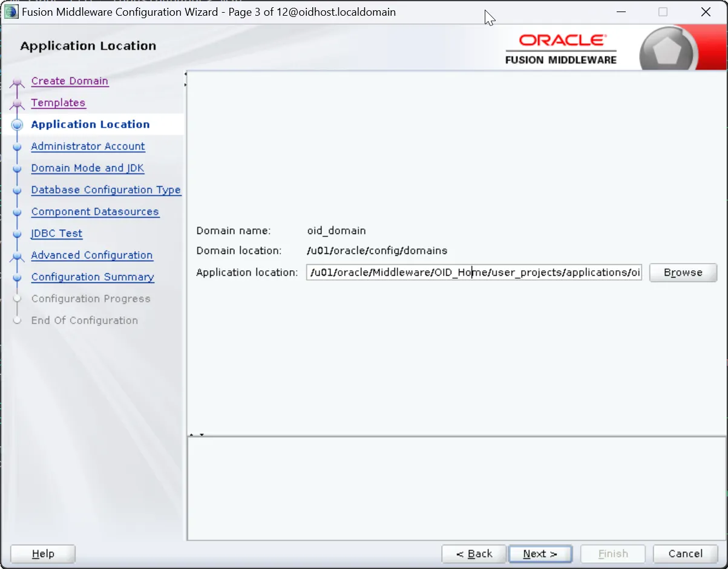Screen dimensions: 728x569
Task: Go to the Templates step link
Action: pyautogui.click(x=58, y=103)
